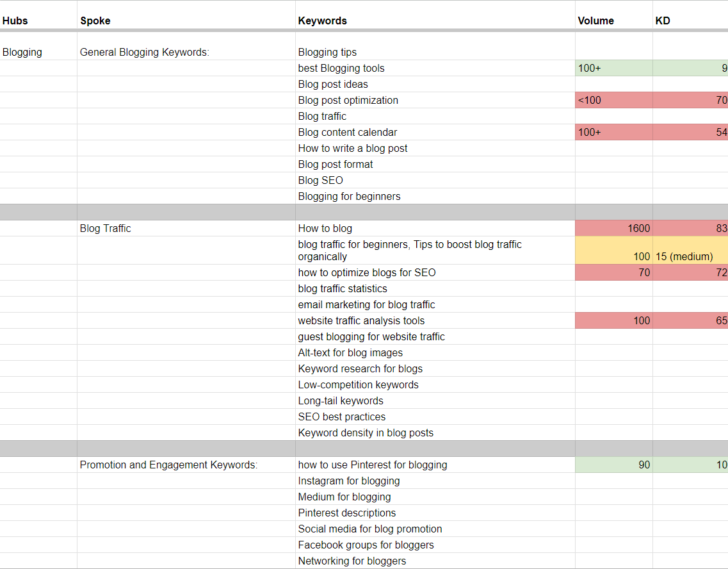
Task: Select how to optimize blogs for SEO
Action: point(435,273)
